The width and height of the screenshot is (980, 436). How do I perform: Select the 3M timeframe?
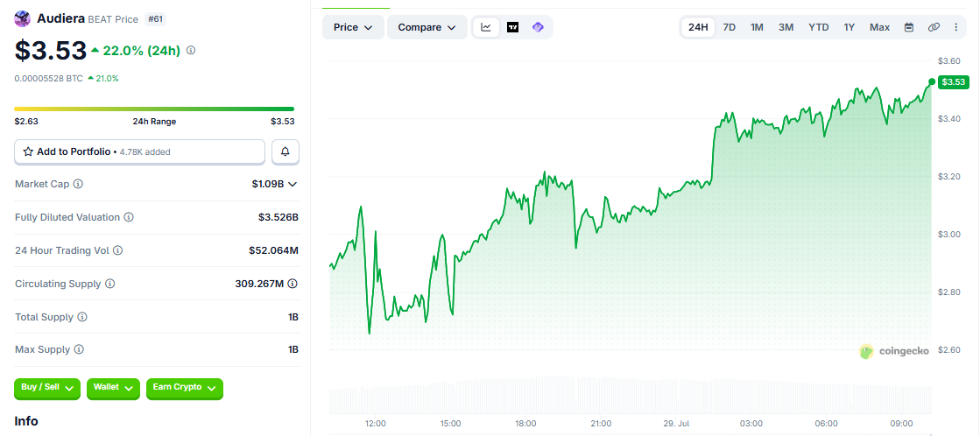pyautogui.click(x=786, y=27)
